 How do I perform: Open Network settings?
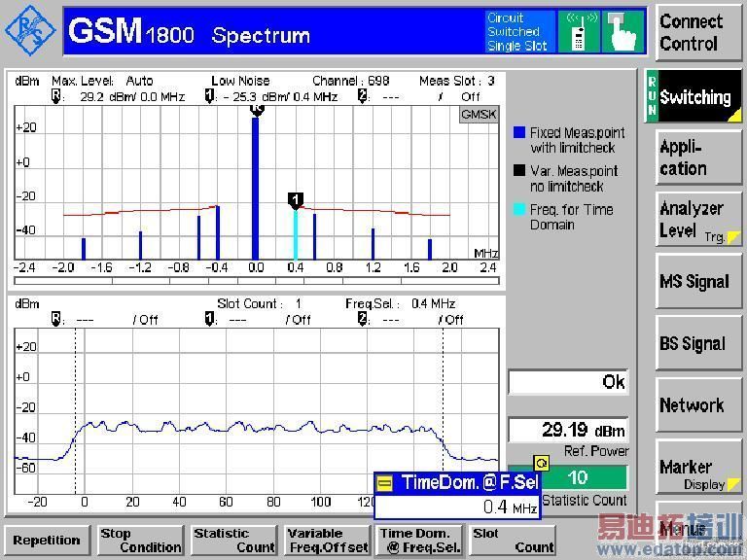click(x=698, y=405)
